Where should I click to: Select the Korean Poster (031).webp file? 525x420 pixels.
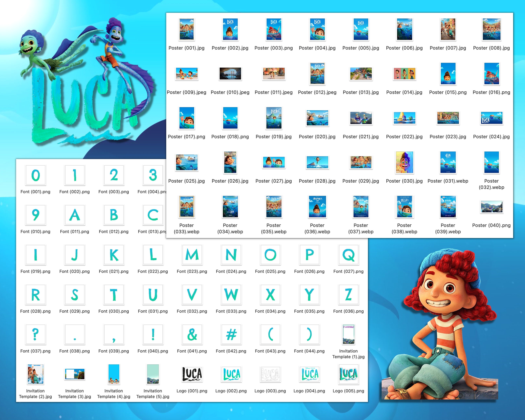448,162
